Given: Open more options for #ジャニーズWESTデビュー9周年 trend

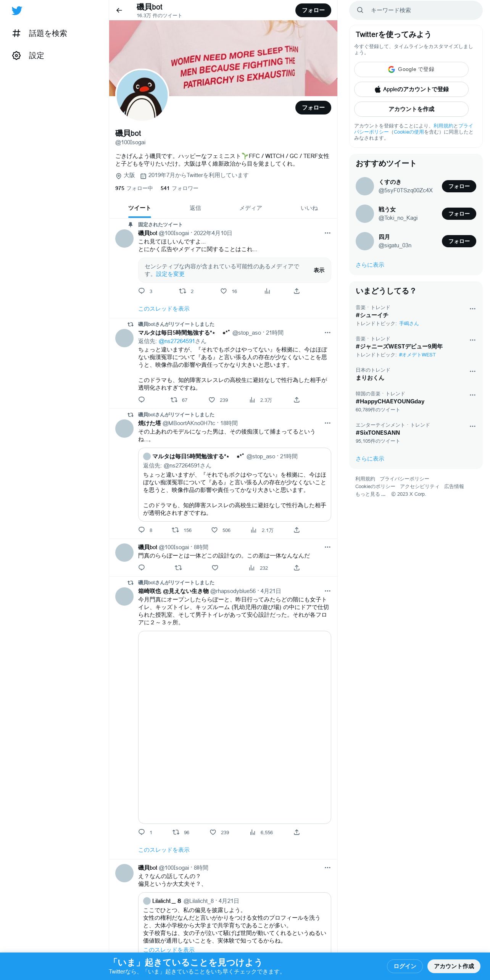Looking at the screenshot, I should [472, 340].
